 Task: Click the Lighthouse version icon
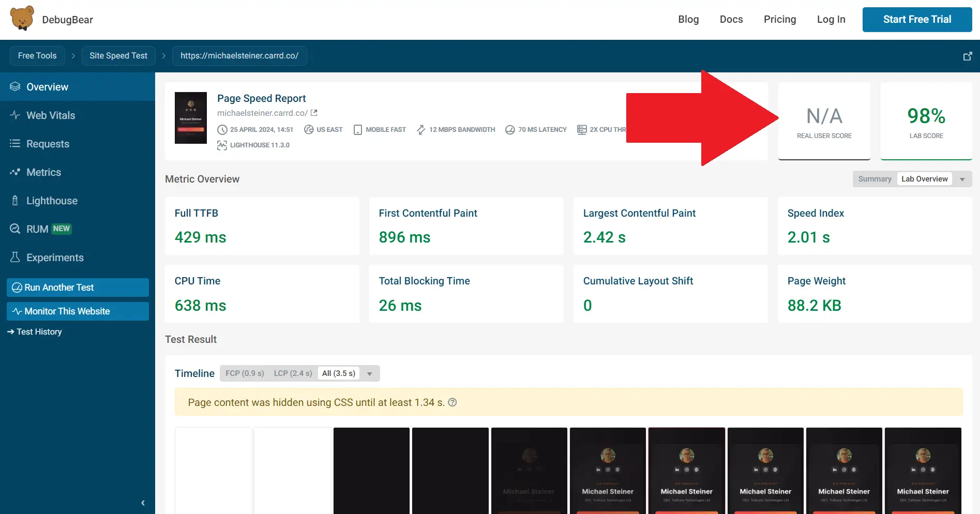[x=222, y=145]
